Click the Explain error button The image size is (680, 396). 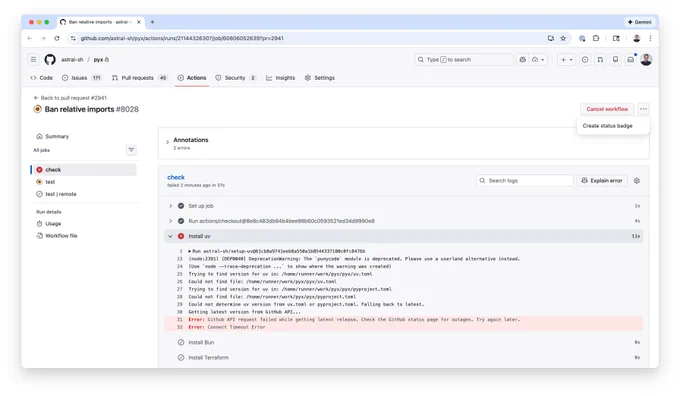602,180
